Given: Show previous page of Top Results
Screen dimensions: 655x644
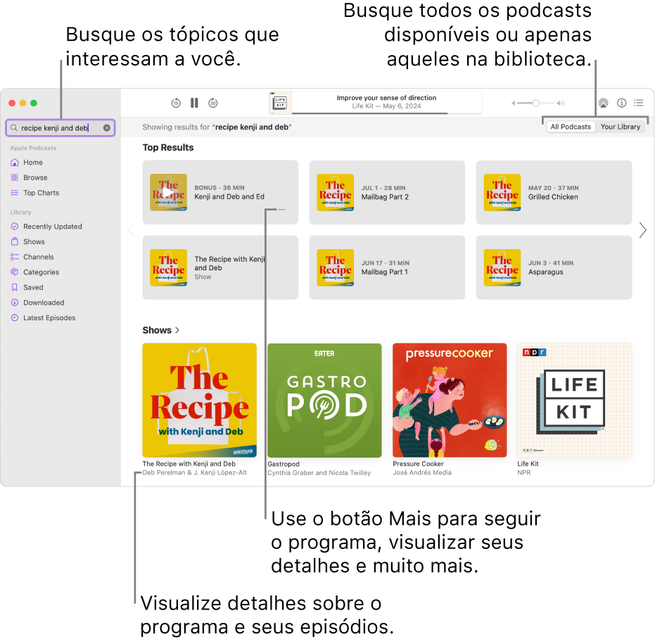Looking at the screenshot, I should (132, 230).
